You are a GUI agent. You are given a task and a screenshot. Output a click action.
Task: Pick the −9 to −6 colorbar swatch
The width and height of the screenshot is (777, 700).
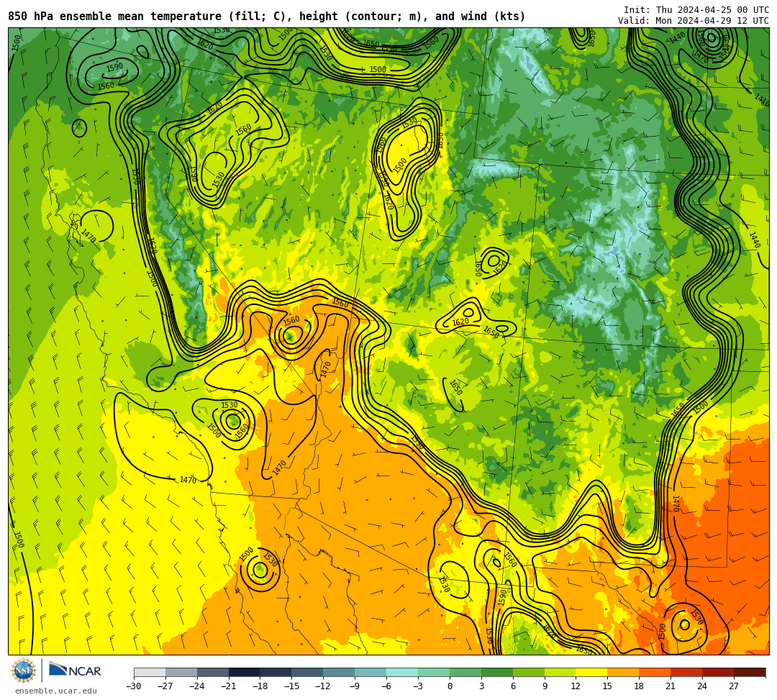(x=371, y=673)
